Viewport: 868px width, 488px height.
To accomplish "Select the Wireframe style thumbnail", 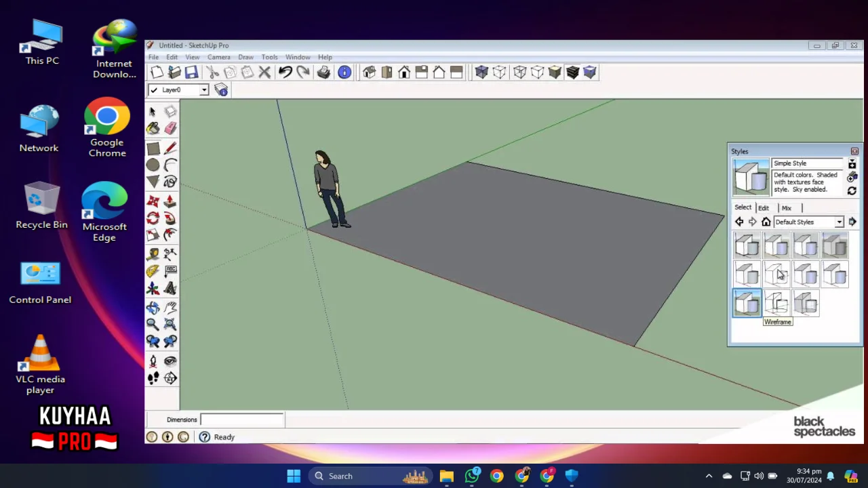I will coord(776,304).
